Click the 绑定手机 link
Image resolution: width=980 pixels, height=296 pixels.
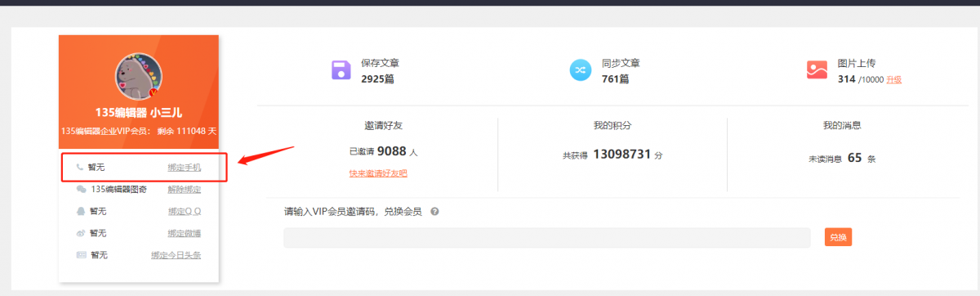pos(185,167)
